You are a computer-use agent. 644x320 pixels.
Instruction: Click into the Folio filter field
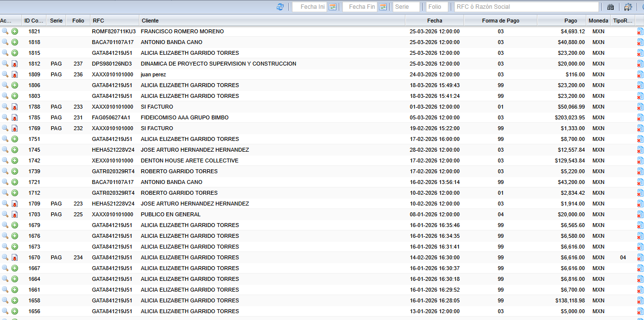pos(437,7)
